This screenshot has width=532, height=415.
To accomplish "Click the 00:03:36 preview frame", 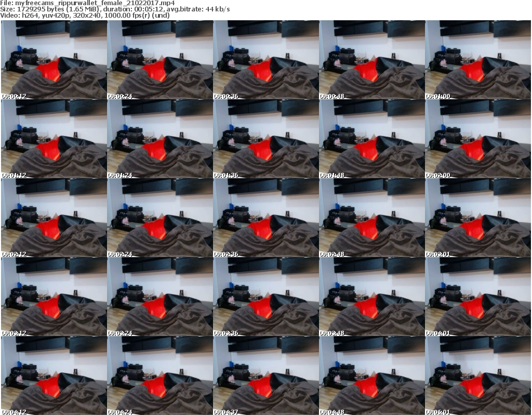I will 266,297.
